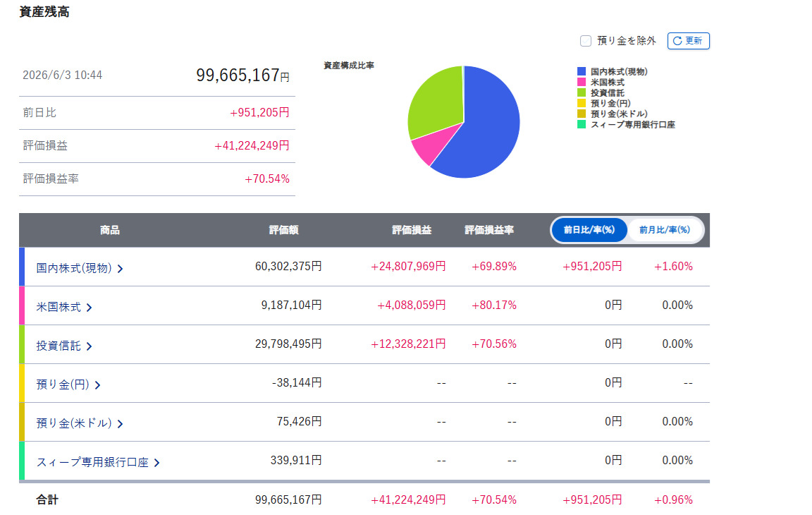This screenshot has width=812, height=515.
Task: Click the +80.17% rate cell
Action: coord(494,305)
